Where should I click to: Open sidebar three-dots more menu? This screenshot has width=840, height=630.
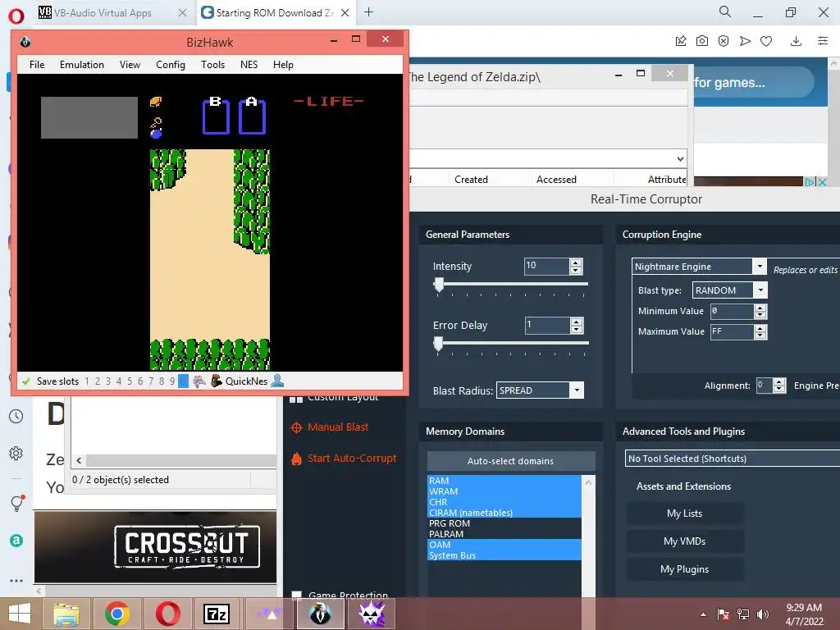click(x=16, y=580)
